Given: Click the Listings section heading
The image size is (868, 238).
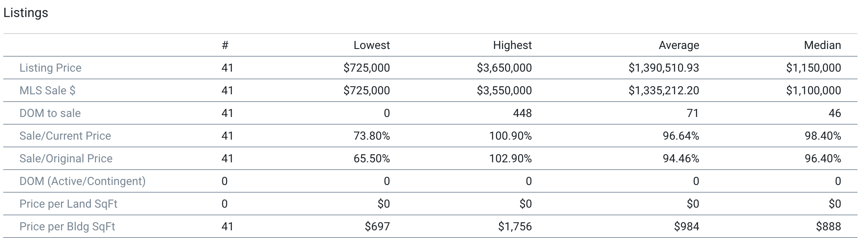Looking at the screenshot, I should [25, 13].
